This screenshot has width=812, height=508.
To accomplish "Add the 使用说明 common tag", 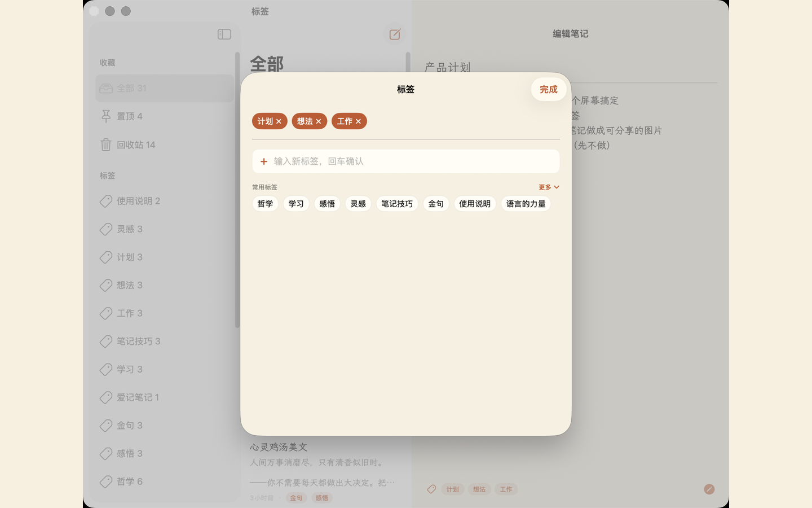I will point(475,204).
